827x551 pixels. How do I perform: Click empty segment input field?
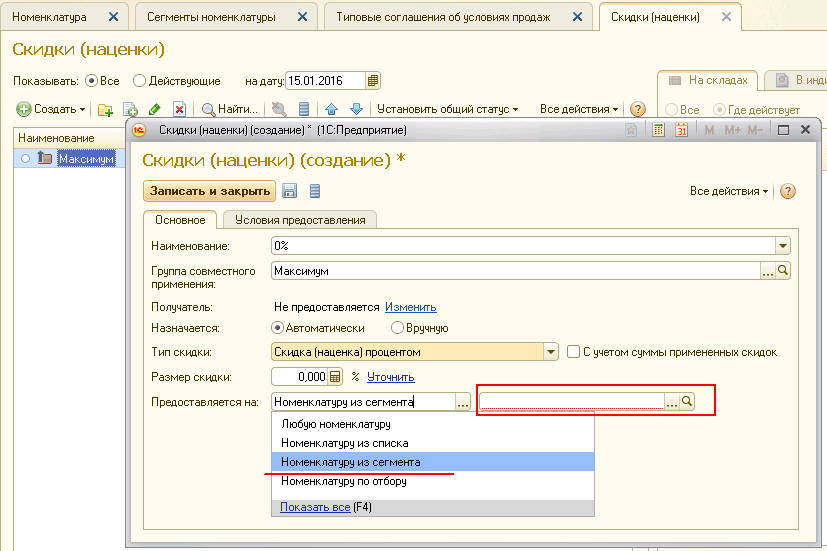point(572,401)
